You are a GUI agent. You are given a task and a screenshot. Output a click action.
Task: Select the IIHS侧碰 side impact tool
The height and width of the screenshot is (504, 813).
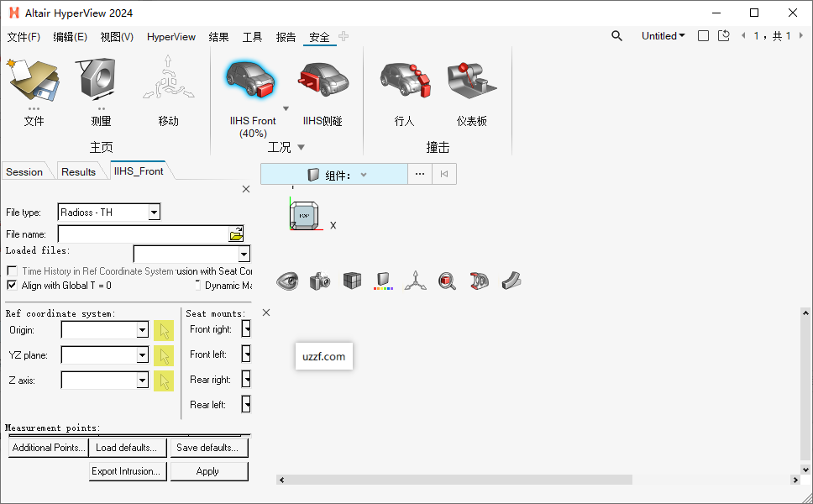323,80
